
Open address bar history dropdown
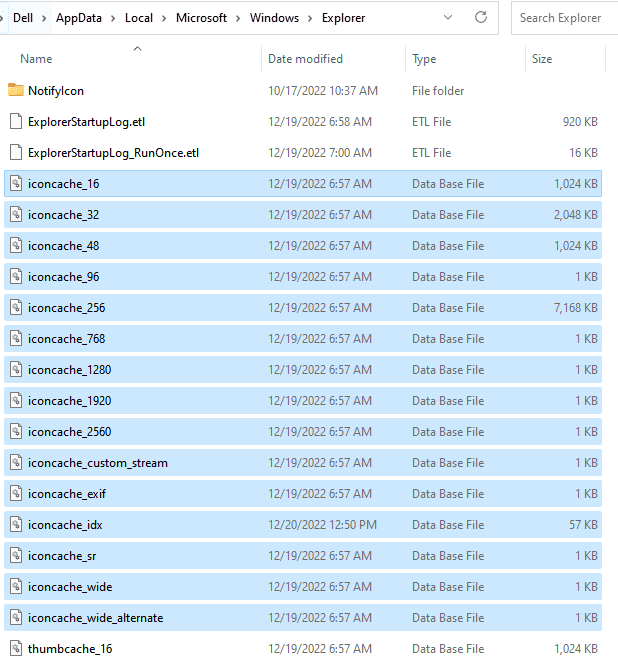click(446, 18)
